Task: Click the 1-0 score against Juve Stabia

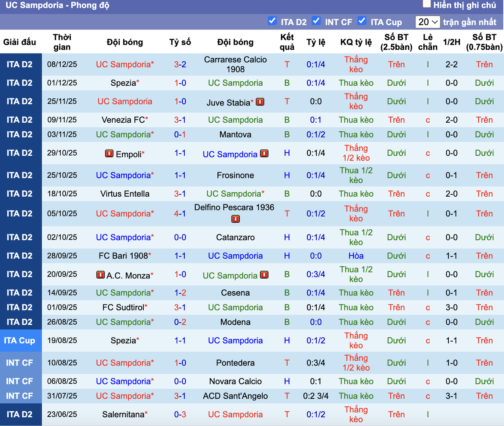Action: pyautogui.click(x=180, y=101)
